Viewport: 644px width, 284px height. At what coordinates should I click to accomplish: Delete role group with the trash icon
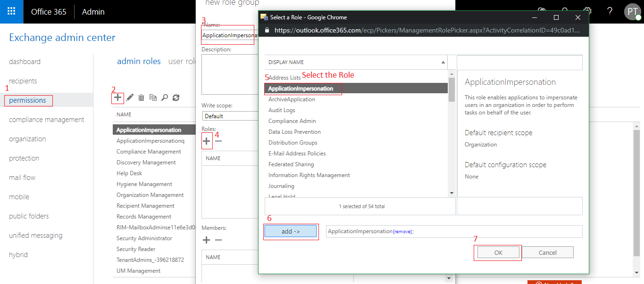141,97
